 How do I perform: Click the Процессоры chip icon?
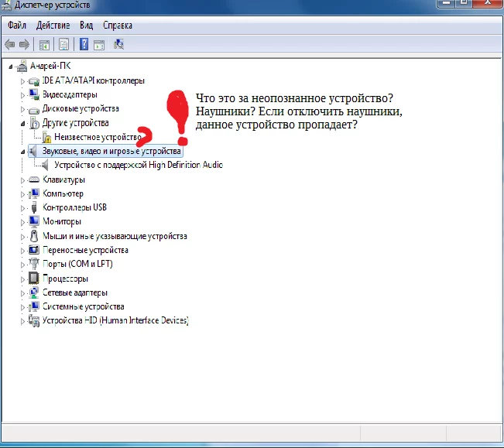point(34,278)
